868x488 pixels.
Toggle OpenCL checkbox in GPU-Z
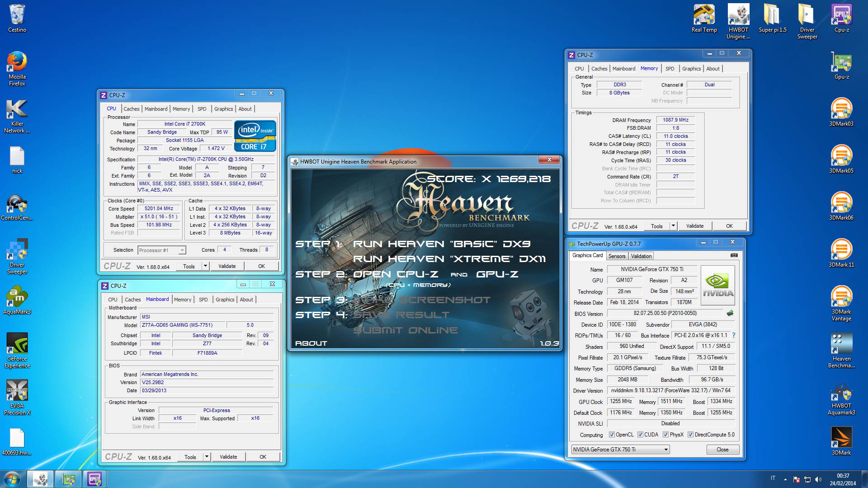[x=612, y=435]
